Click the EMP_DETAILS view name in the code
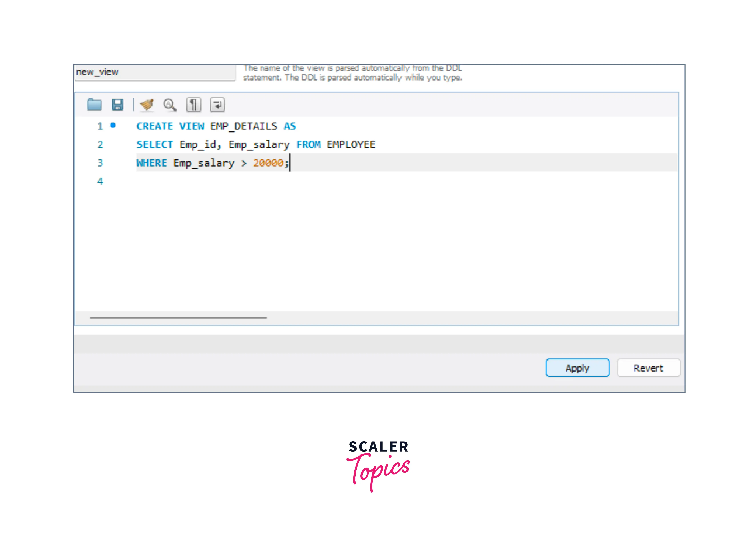Viewport: 756px width, 535px height. [x=244, y=126]
